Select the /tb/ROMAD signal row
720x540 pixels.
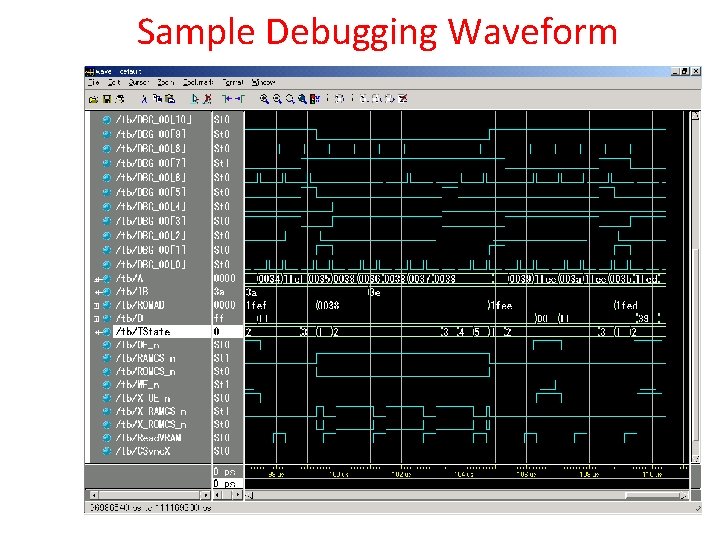point(140,305)
